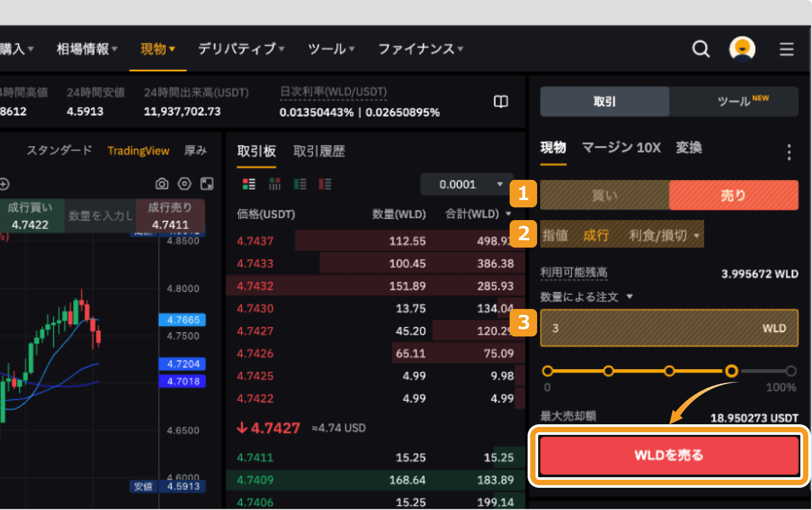The height and width of the screenshot is (510, 812).
Task: Select bid price 4.7409 row
Action: coord(375,480)
